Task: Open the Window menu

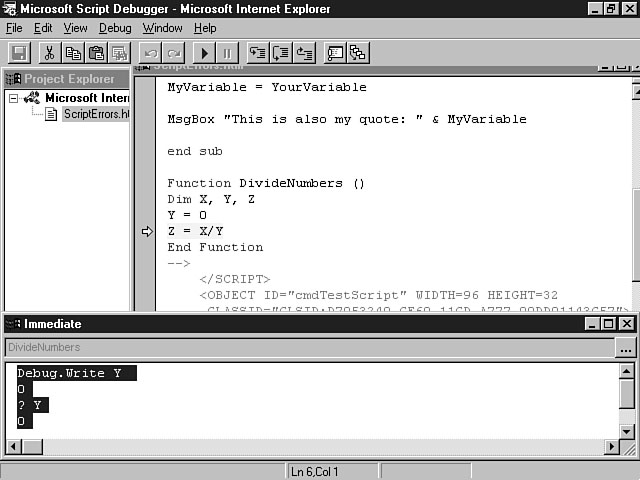Action: tap(162, 28)
